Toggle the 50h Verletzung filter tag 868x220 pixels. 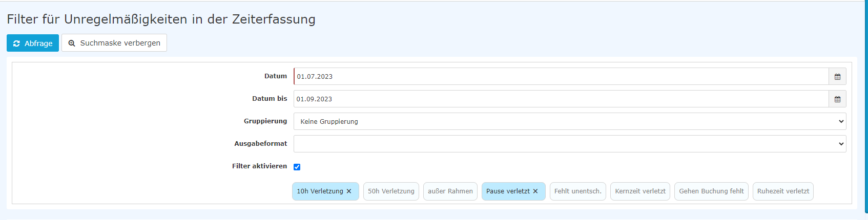click(x=391, y=191)
